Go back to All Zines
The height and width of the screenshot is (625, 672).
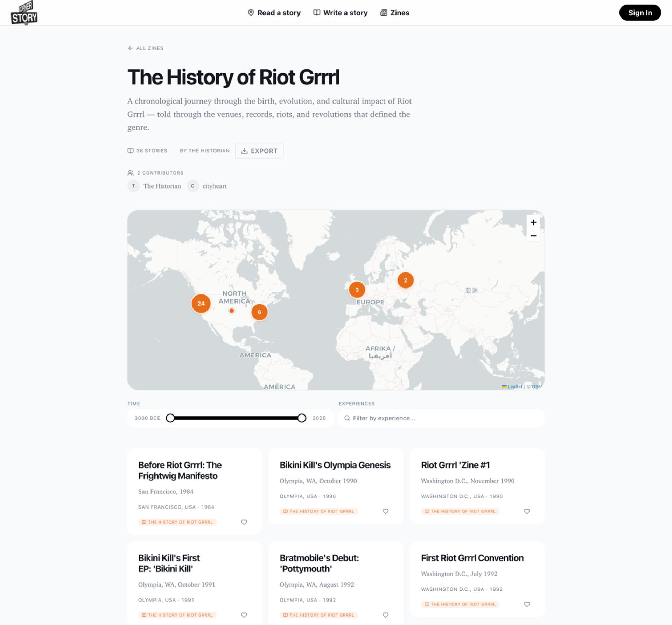click(x=146, y=48)
